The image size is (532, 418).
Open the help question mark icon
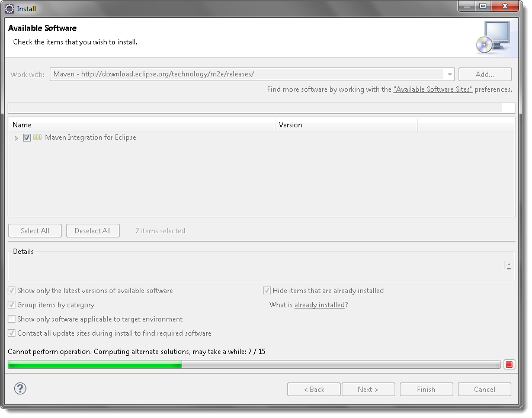click(x=20, y=388)
